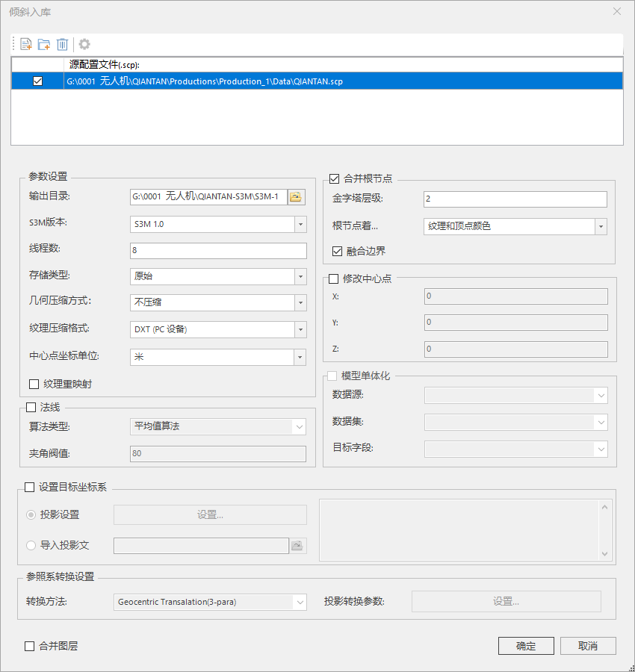Close the 倾斜入库 dialog
The height and width of the screenshot is (672, 635).
click(x=617, y=11)
